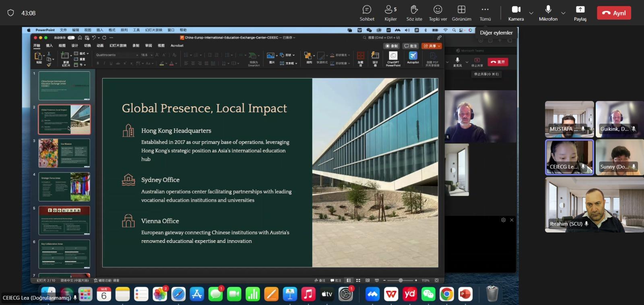Click the ChatGPT PowerPoint ribbon button
The height and width of the screenshot is (305, 644).
click(x=393, y=58)
